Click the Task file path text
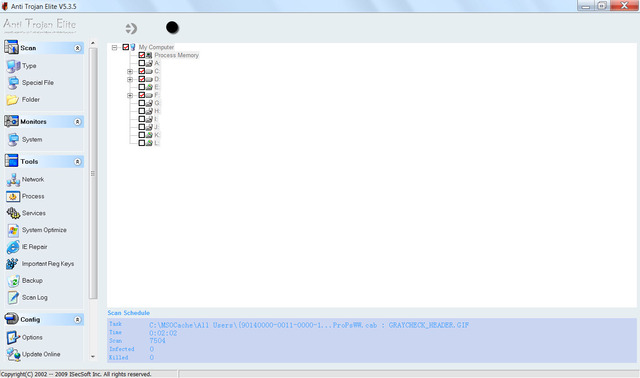Viewport: 640px width, 378px height. coord(309,325)
